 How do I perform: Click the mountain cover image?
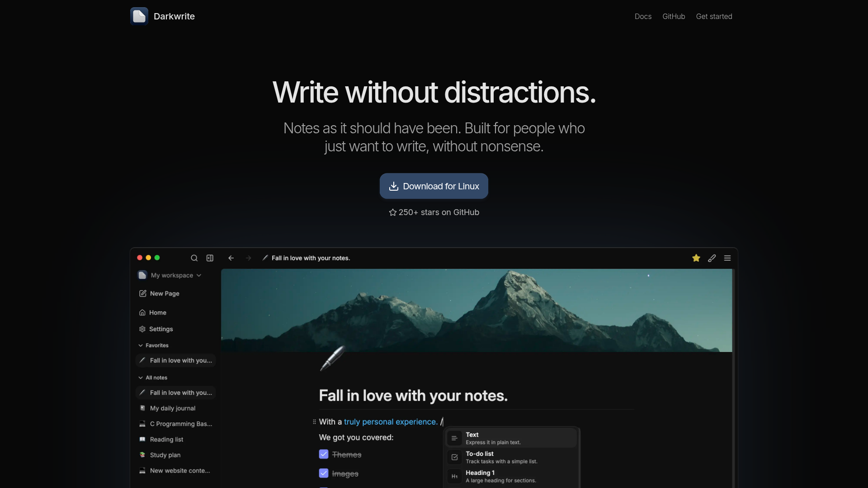[476, 310]
